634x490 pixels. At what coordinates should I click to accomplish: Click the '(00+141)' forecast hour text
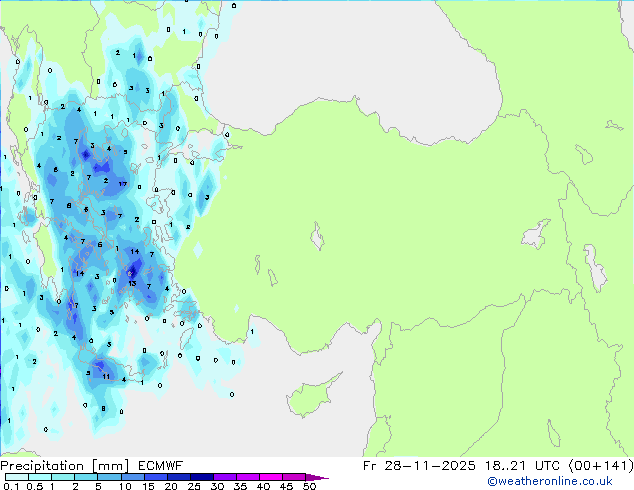click(x=601, y=466)
